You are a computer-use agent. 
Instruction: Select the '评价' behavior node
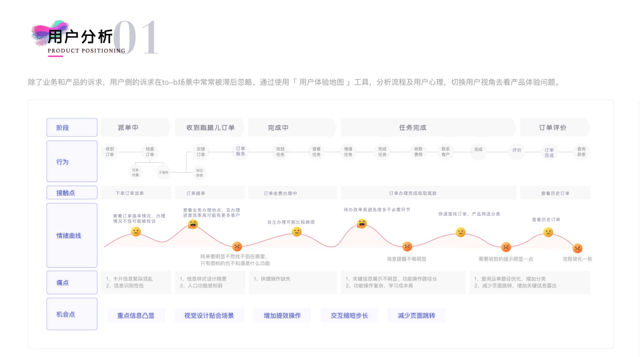[x=517, y=151]
